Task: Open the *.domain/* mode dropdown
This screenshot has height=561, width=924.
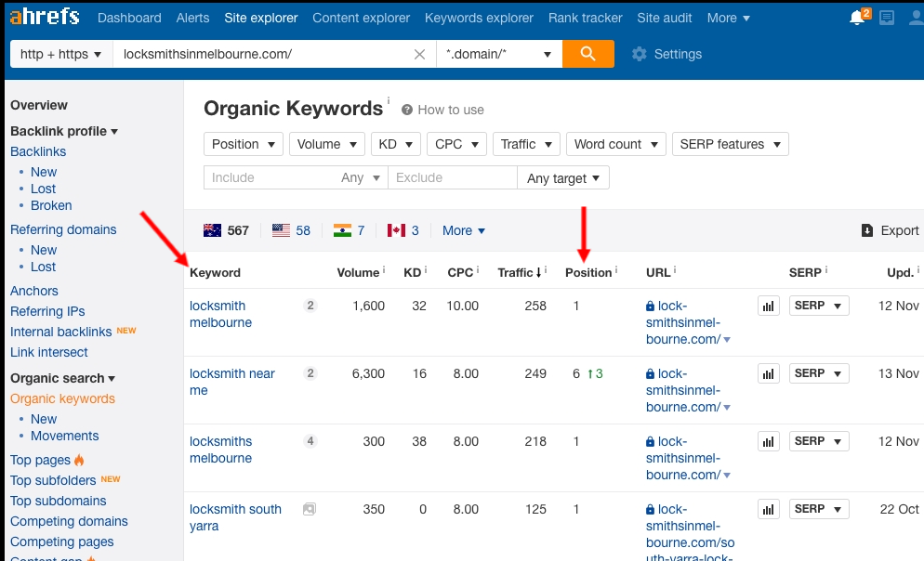Action: tap(499, 54)
